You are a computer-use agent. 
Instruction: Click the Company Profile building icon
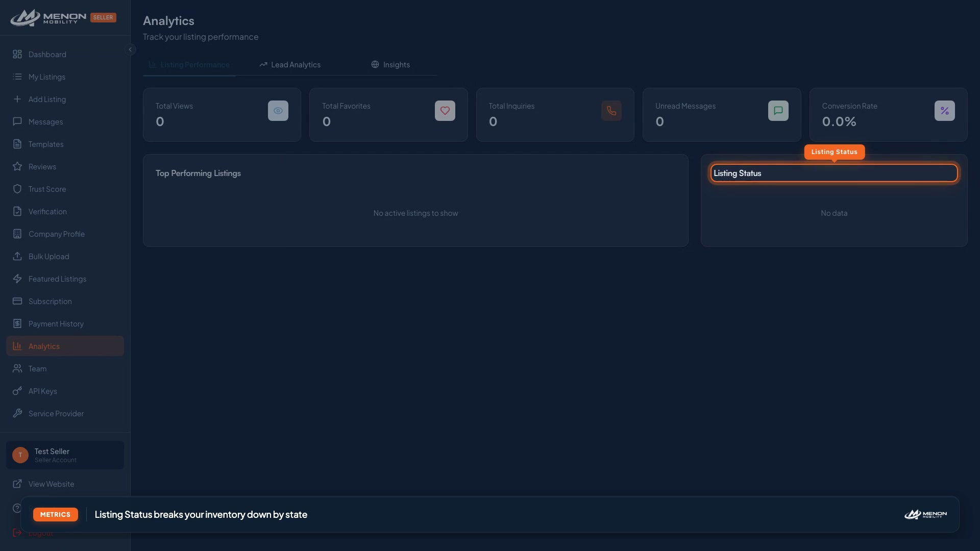coord(17,234)
